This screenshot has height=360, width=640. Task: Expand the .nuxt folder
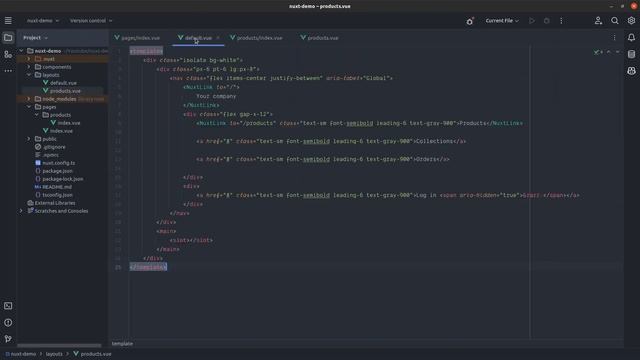[x=29, y=59]
